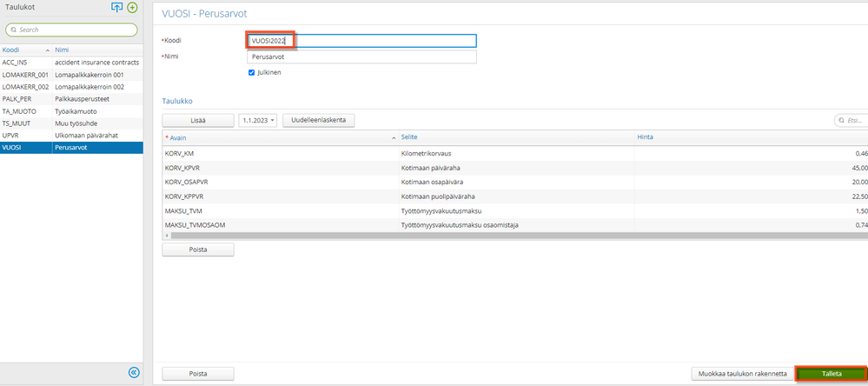Click Ulkomaan päivärahat name cell
Viewport: 868px width, 386px height.
pyautogui.click(x=97, y=136)
